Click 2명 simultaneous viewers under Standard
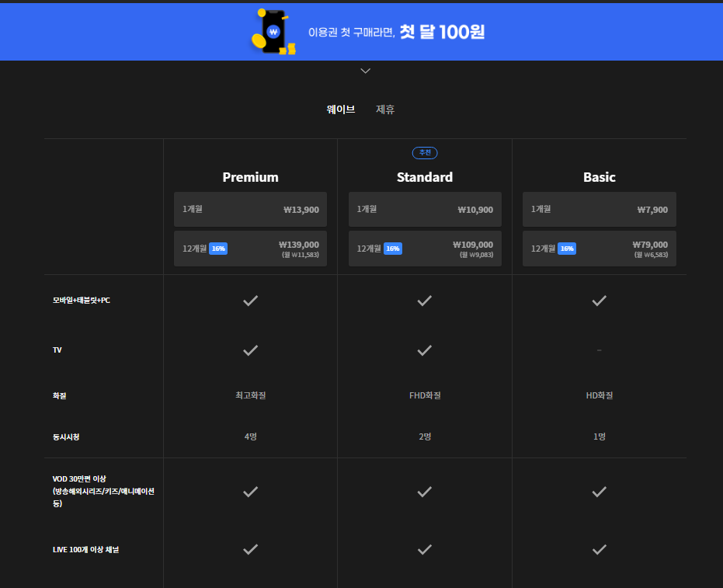This screenshot has height=588, width=723. 425,437
